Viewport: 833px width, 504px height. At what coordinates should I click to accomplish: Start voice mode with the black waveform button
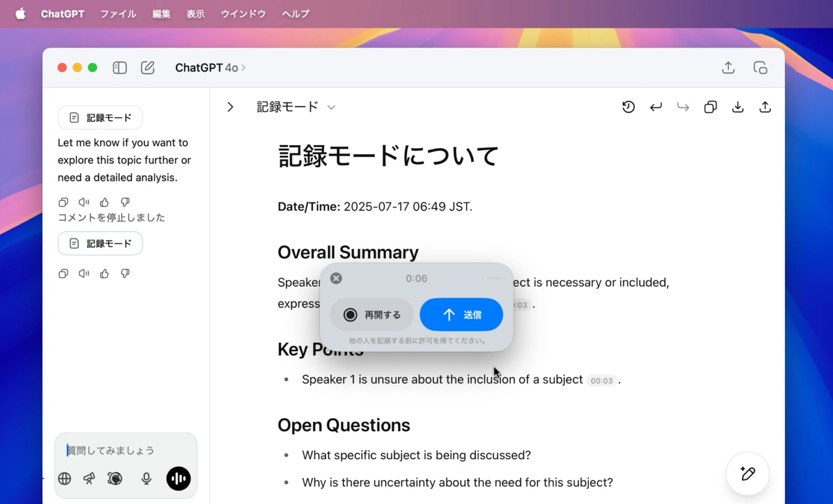tap(178, 479)
